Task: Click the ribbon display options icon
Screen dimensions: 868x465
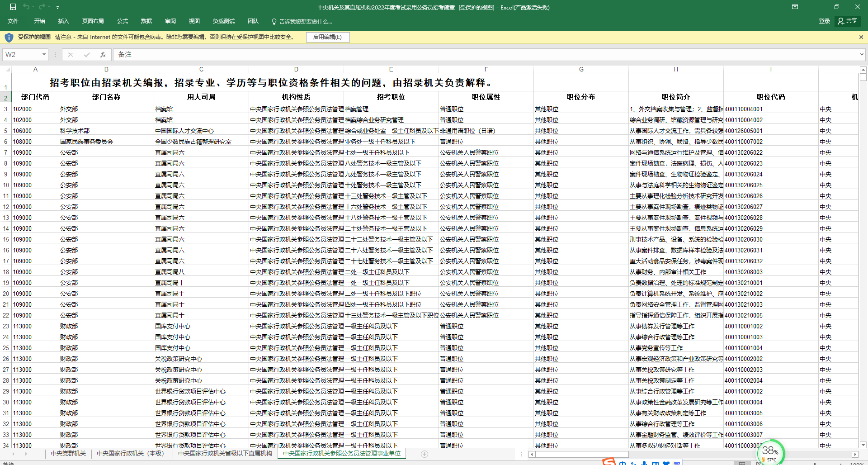Action: click(795, 7)
